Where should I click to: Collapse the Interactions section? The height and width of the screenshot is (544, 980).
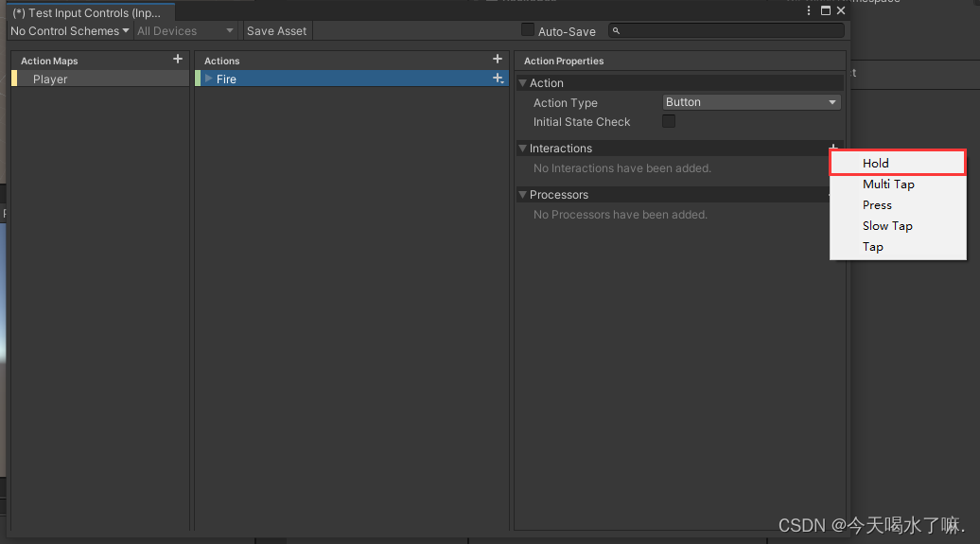(522, 149)
